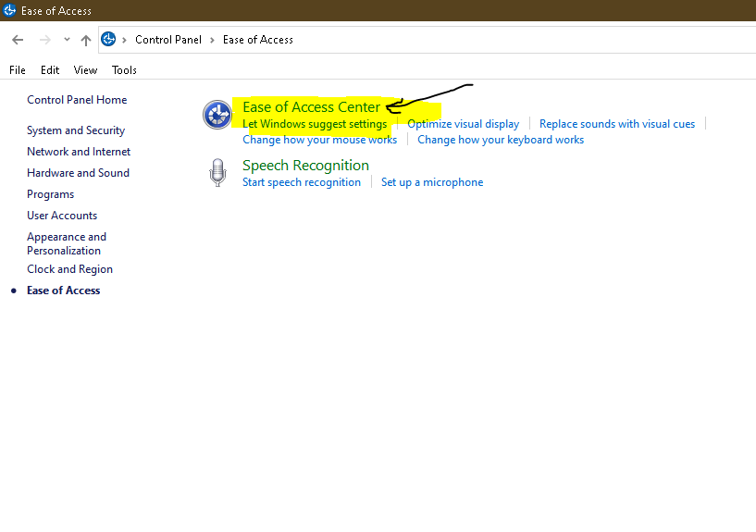Go to Control Panel Home
Screen dimensions: 756x532
coord(77,100)
